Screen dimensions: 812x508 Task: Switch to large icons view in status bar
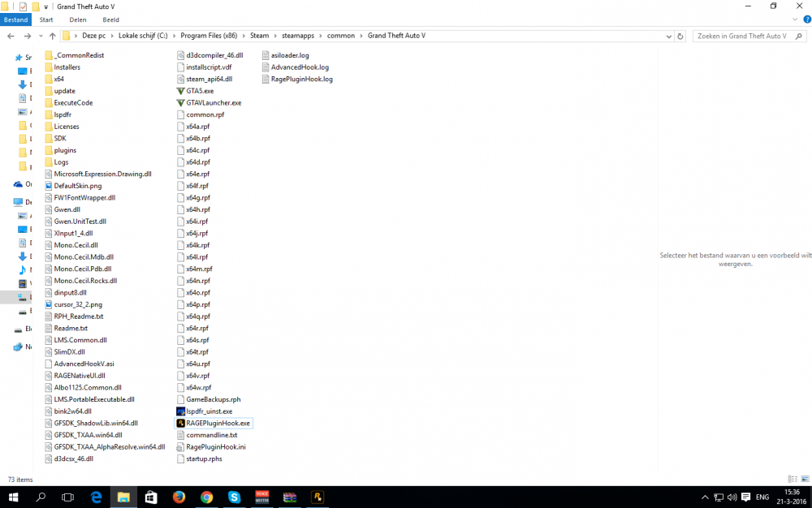[805, 479]
